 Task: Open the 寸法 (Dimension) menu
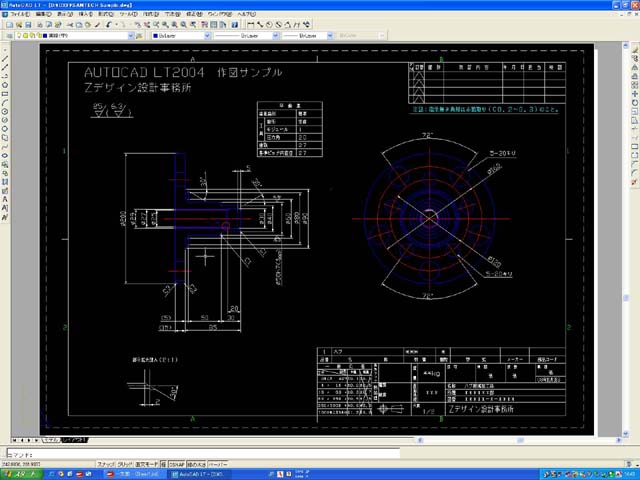(x=172, y=14)
